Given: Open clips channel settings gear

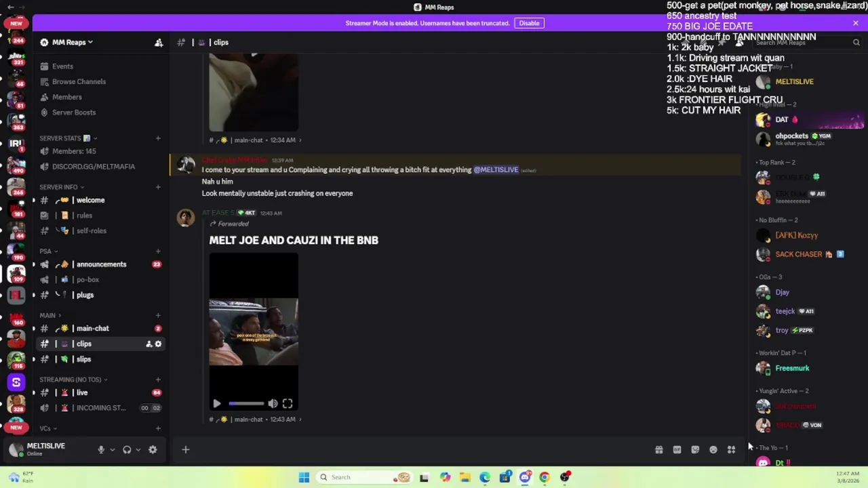Looking at the screenshot, I should point(159,344).
